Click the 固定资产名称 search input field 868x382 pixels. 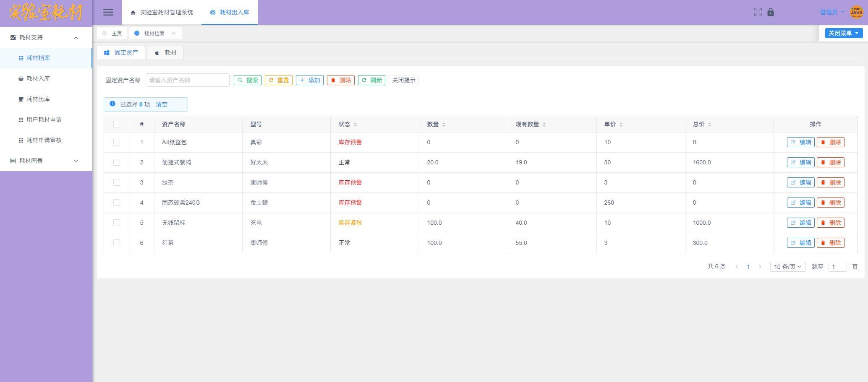tap(187, 80)
